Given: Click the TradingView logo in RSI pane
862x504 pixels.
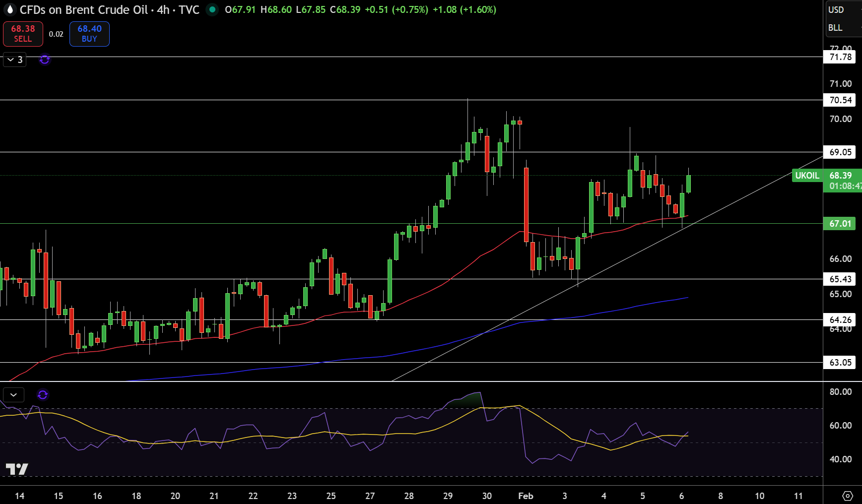Looking at the screenshot, I should pos(17,469).
